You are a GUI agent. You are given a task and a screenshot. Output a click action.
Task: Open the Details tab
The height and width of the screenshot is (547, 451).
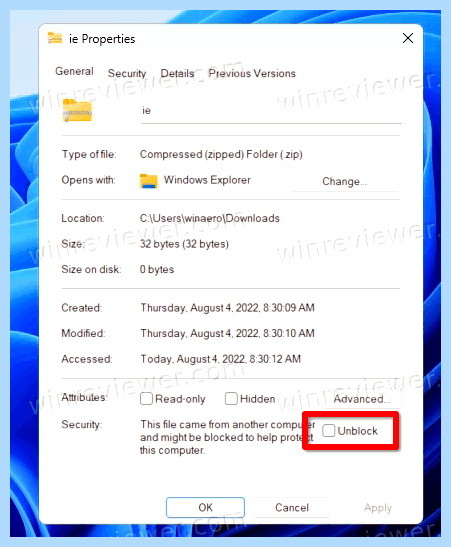point(177,74)
